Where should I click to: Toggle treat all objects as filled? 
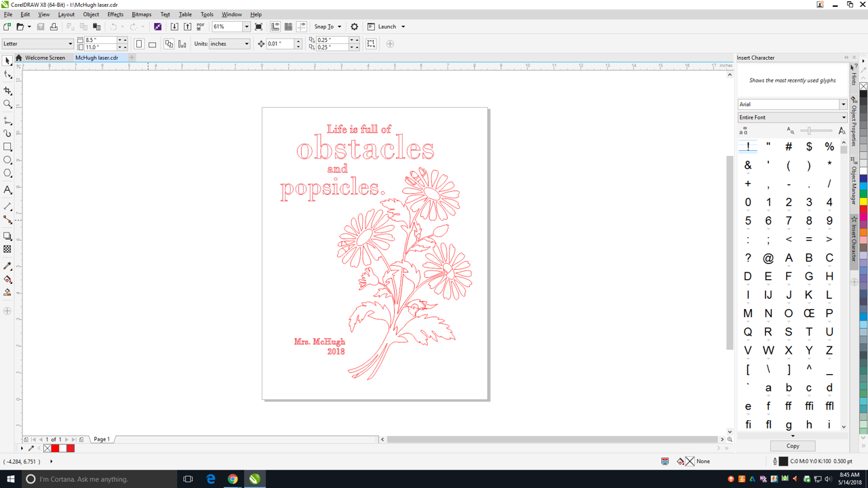click(371, 44)
